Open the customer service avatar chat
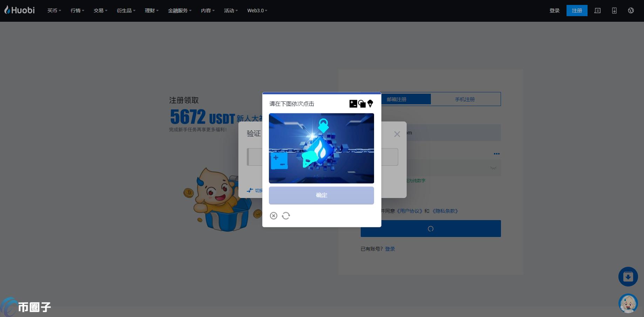 [628, 303]
